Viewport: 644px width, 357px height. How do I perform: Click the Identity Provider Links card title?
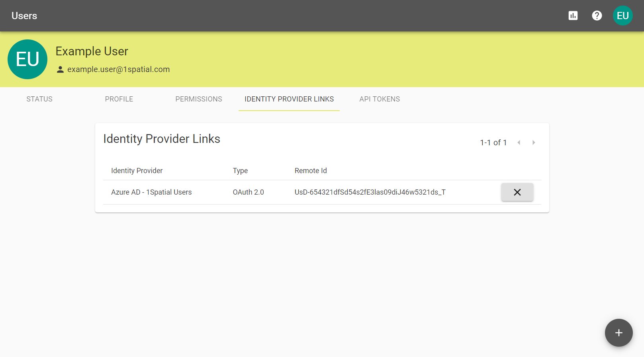(x=162, y=139)
